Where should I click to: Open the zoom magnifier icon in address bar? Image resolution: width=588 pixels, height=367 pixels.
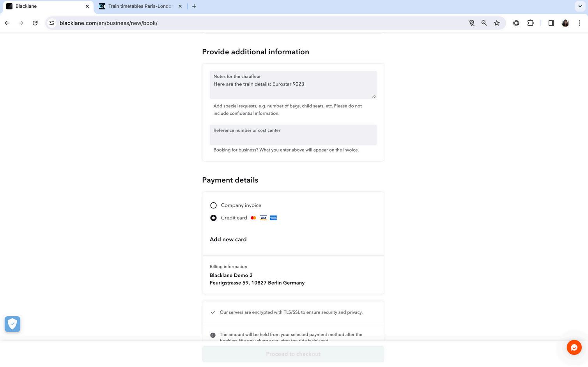pyautogui.click(x=484, y=23)
